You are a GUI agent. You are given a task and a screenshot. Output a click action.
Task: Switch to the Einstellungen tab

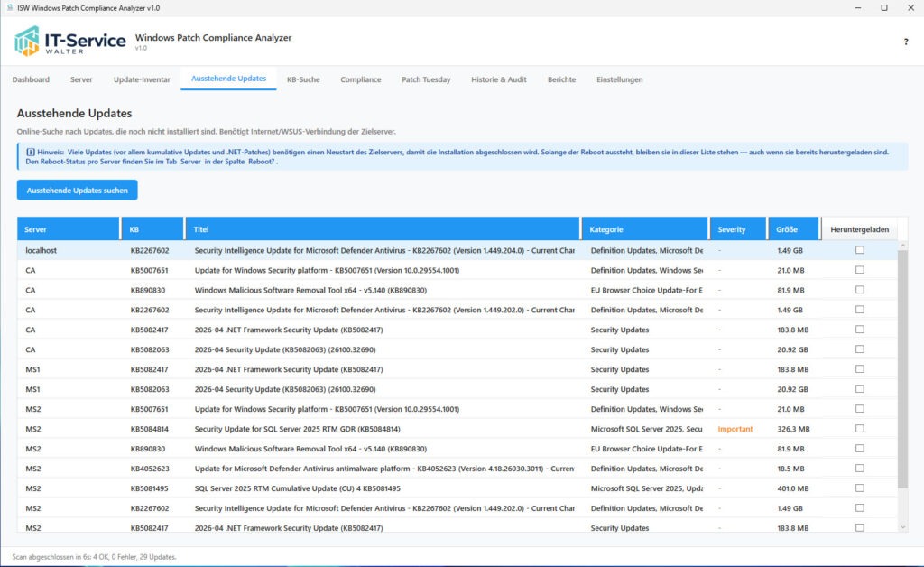[x=619, y=79]
